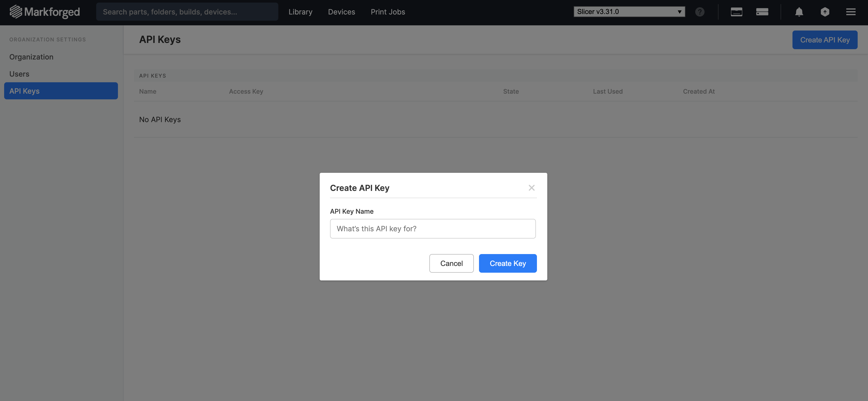Image resolution: width=868 pixels, height=401 pixels.
Task: Navigate to Users settings
Action: click(19, 73)
